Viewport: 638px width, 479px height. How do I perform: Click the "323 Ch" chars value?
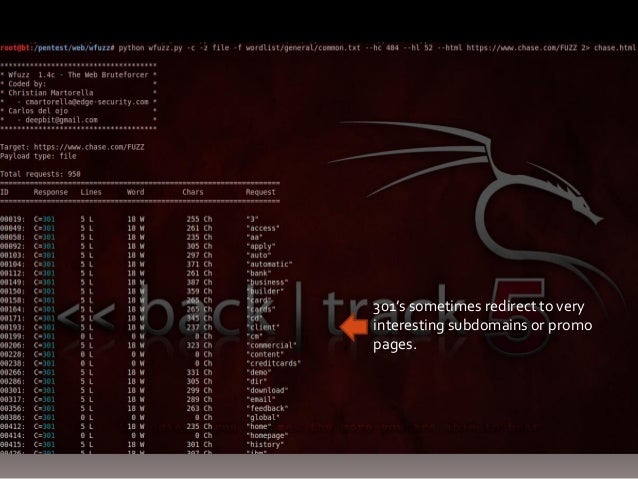[199, 345]
